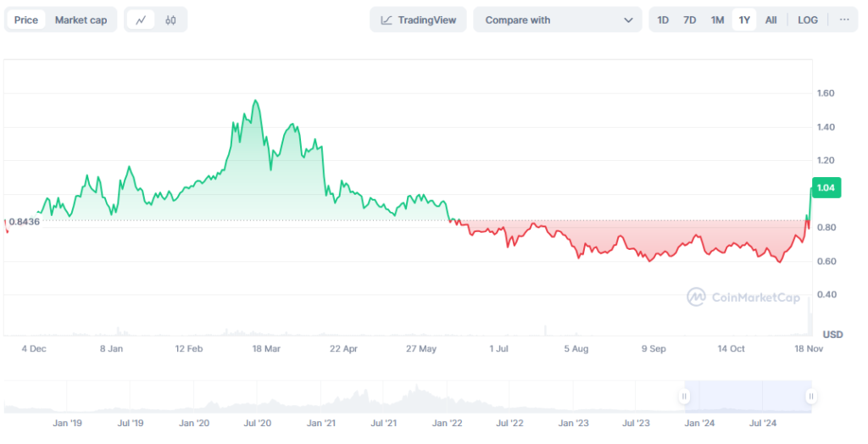Select the 1M time range
Image resolution: width=868 pixels, height=444 pixels.
point(717,19)
